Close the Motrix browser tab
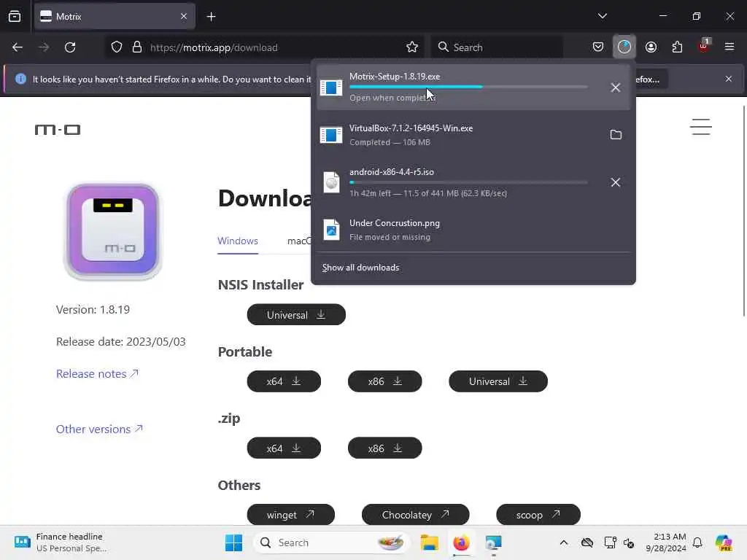Image resolution: width=747 pixels, height=560 pixels. (184, 16)
